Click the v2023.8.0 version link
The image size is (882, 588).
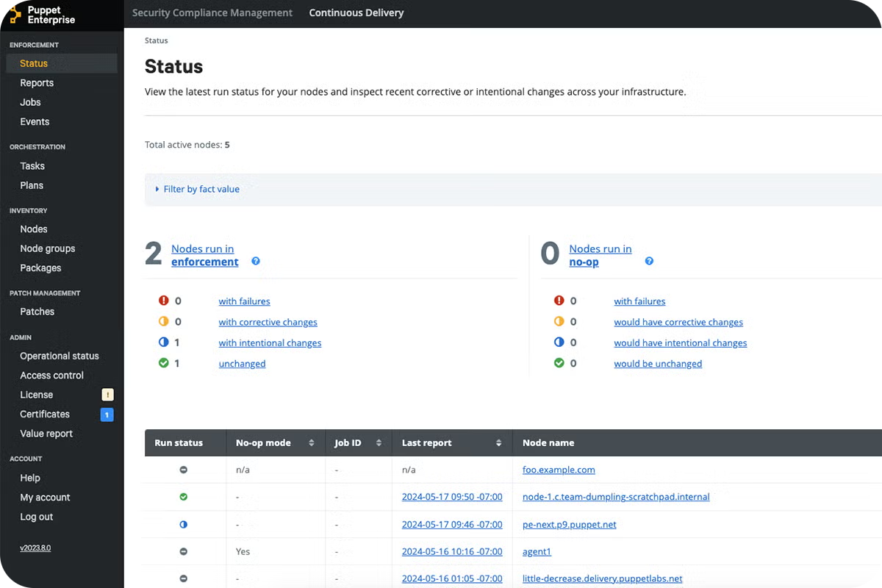click(x=35, y=548)
